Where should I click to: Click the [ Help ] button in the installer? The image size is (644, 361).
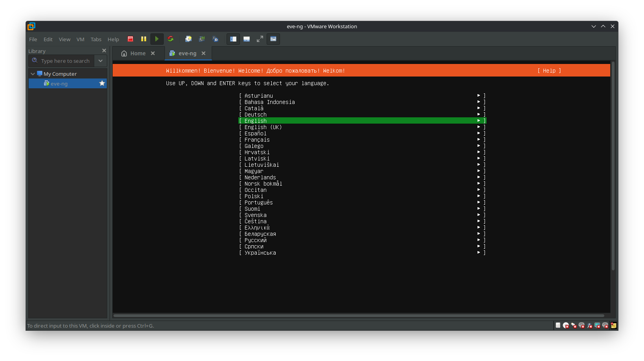549,71
